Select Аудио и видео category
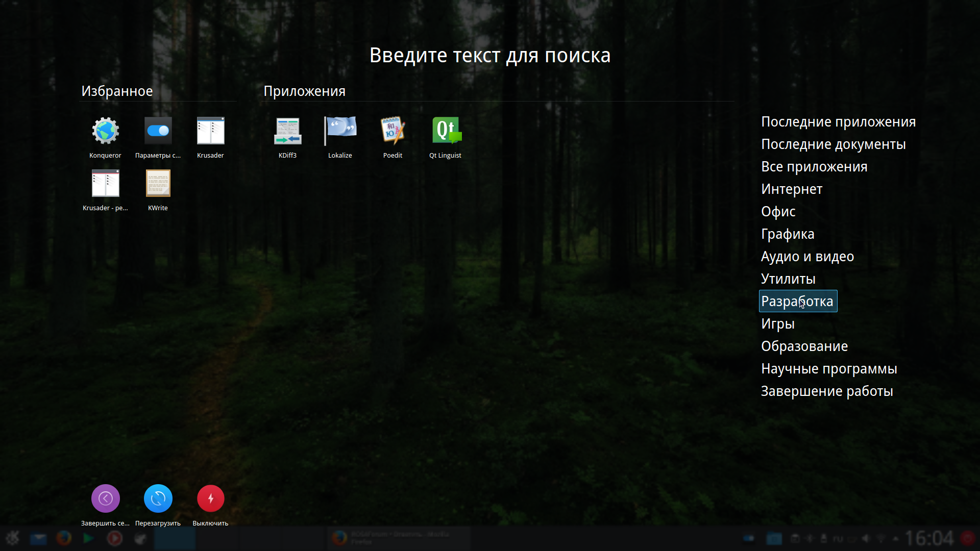 tap(807, 257)
